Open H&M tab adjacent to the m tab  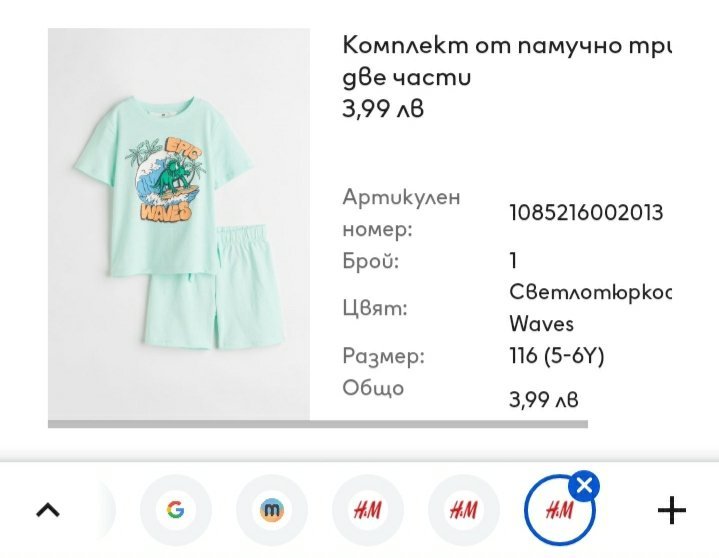pyautogui.click(x=368, y=510)
